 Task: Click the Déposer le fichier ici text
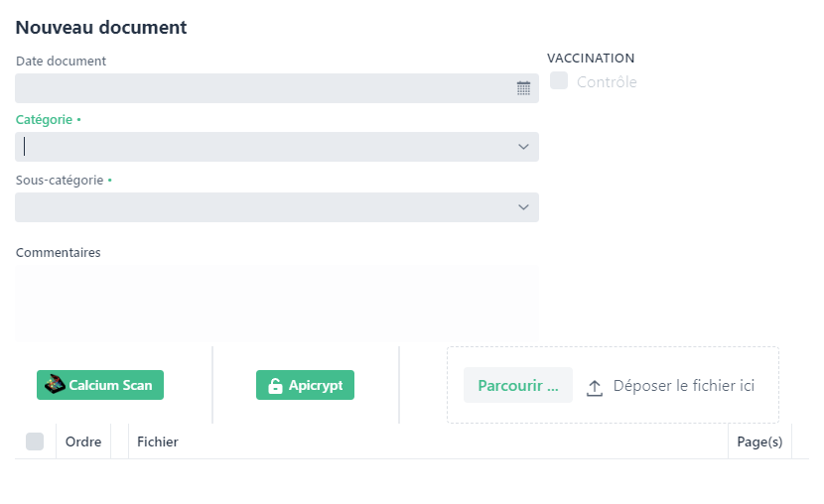683,385
